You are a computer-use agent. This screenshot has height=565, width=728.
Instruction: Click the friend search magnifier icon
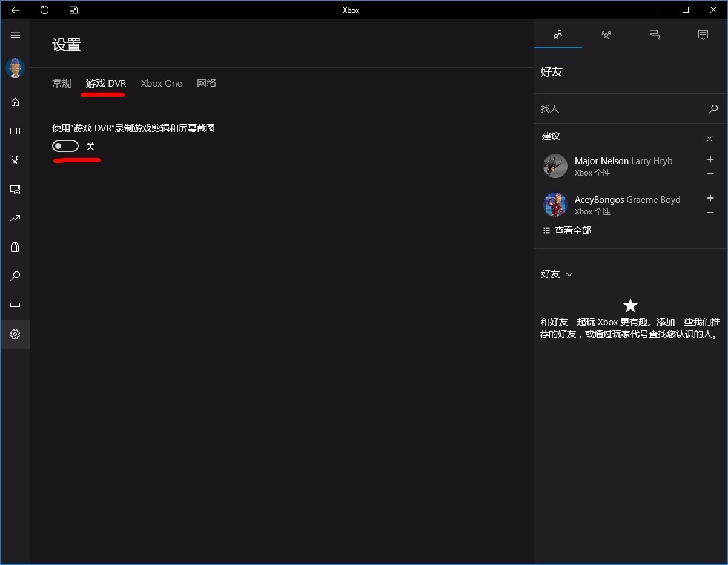tap(713, 109)
